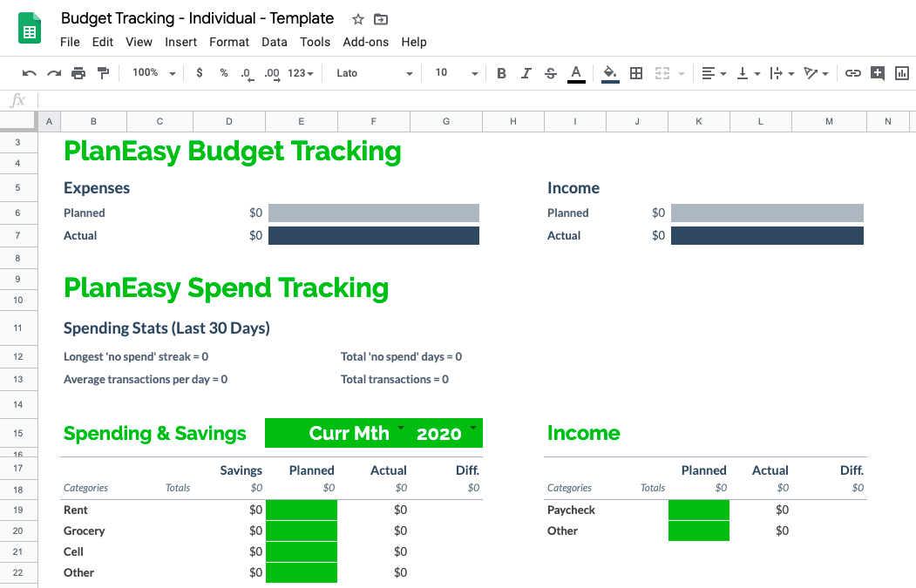Click the move to folder icon
This screenshot has height=588, width=916.
(x=380, y=19)
